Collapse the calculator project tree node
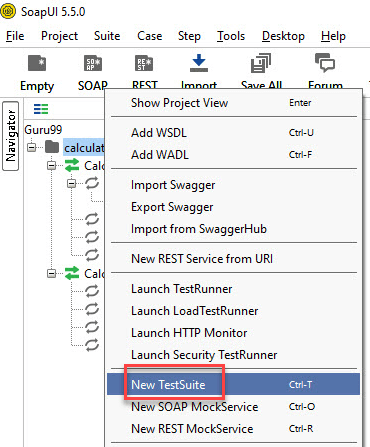 coord(31,147)
